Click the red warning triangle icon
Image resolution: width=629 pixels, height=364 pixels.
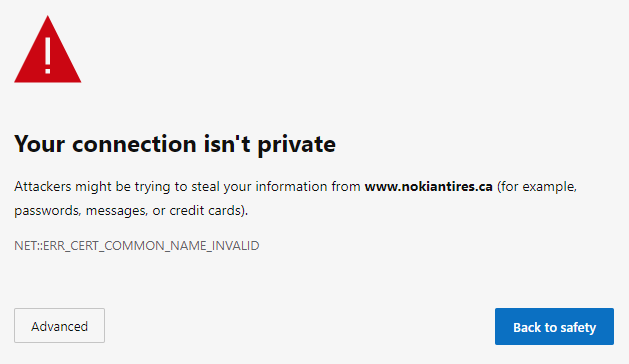[x=48, y=49]
